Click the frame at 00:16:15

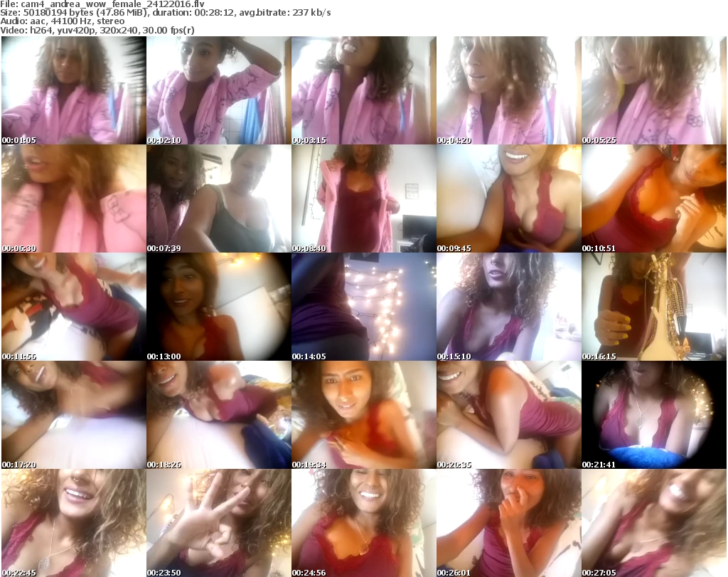[x=654, y=307]
